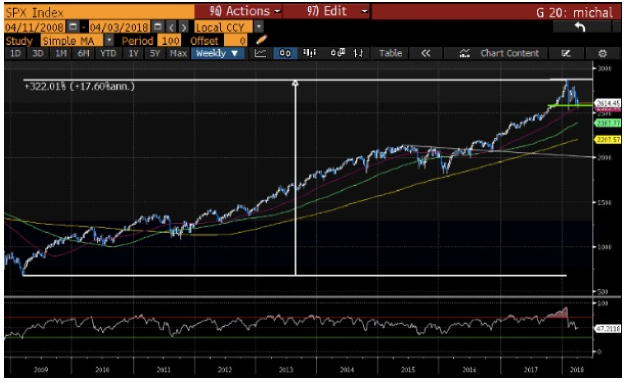
Task: Step date range back with left arrow
Action: (x=172, y=27)
